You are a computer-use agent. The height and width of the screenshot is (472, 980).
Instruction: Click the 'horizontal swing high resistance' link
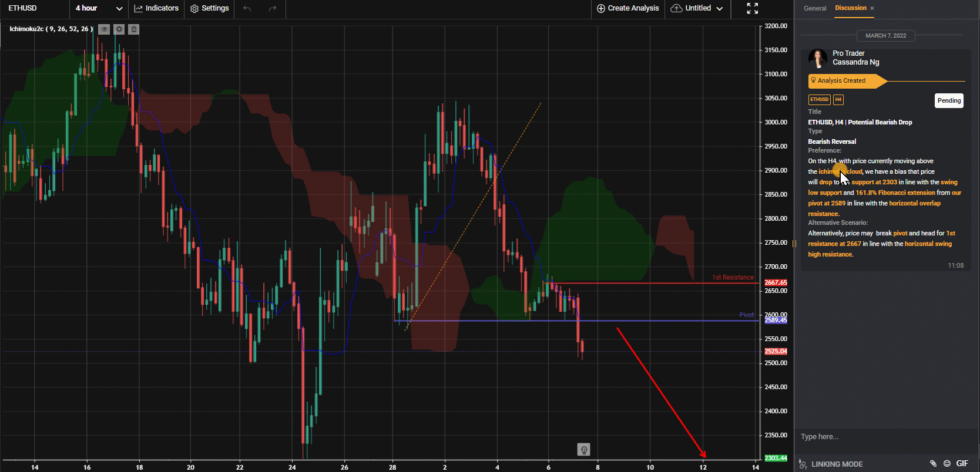pyautogui.click(x=880, y=249)
